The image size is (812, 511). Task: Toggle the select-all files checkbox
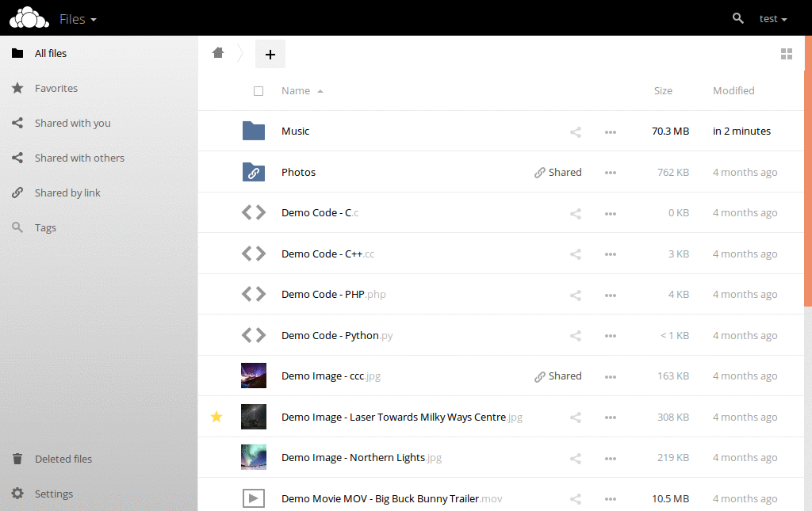coord(259,90)
